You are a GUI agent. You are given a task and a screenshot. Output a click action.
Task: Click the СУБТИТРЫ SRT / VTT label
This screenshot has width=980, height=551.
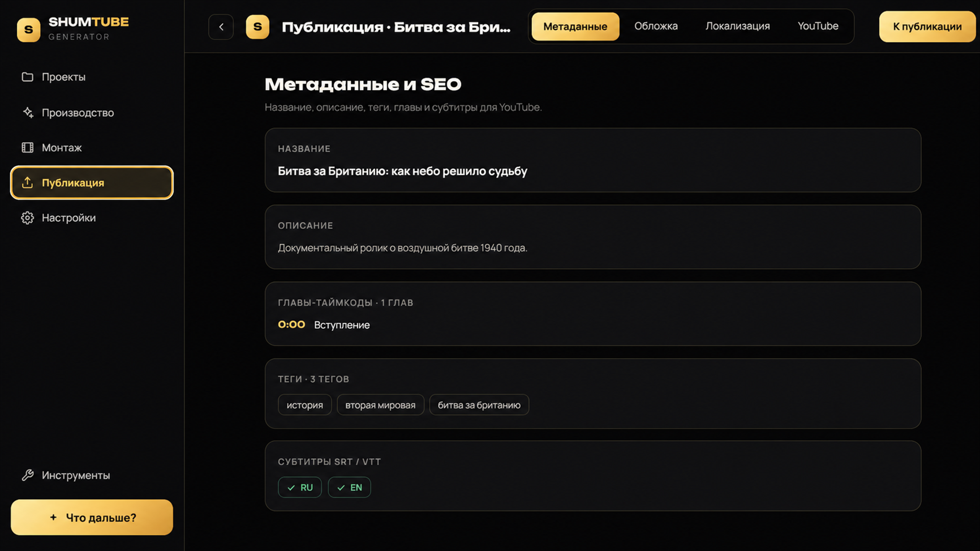329,462
